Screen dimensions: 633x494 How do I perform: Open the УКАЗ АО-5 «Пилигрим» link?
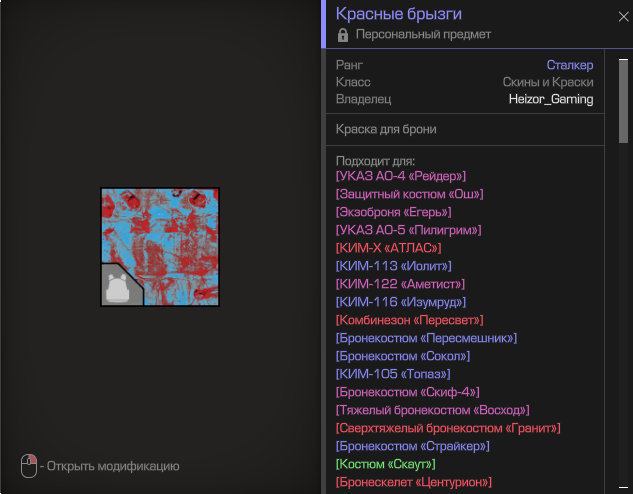coord(409,230)
